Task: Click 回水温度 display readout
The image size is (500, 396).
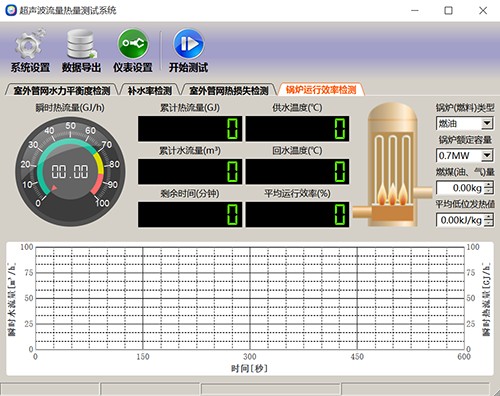Action: (297, 172)
